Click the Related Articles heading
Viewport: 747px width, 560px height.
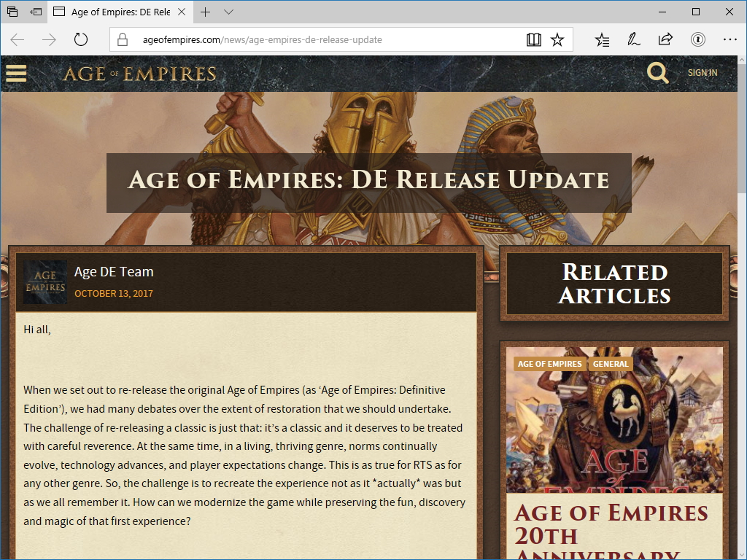click(x=614, y=284)
